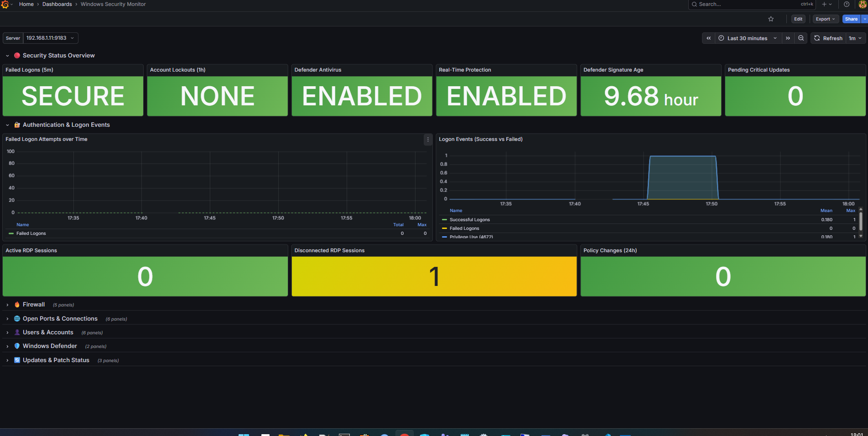Image resolution: width=868 pixels, height=436 pixels.
Task: Click the Refresh dashboard button
Action: (x=828, y=38)
